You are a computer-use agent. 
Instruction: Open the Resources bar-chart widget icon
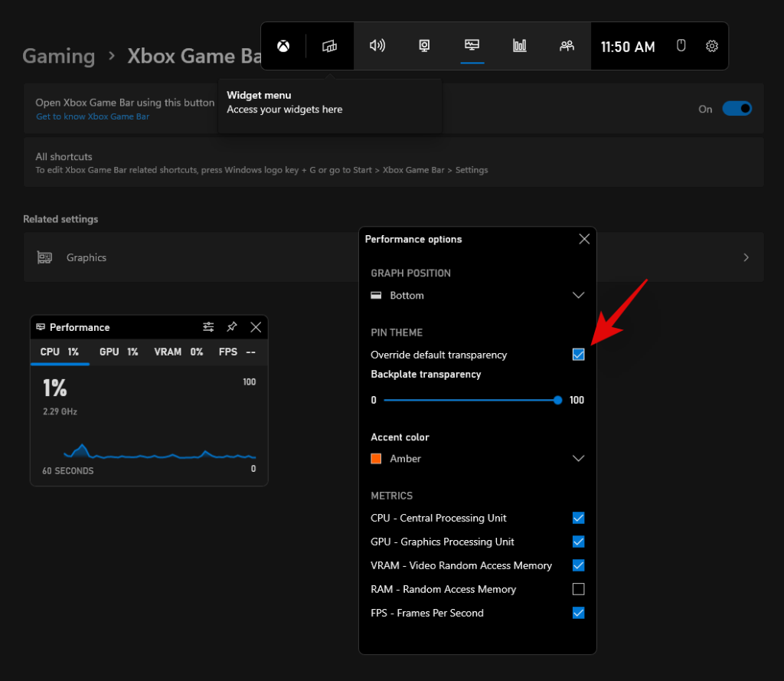[520, 45]
